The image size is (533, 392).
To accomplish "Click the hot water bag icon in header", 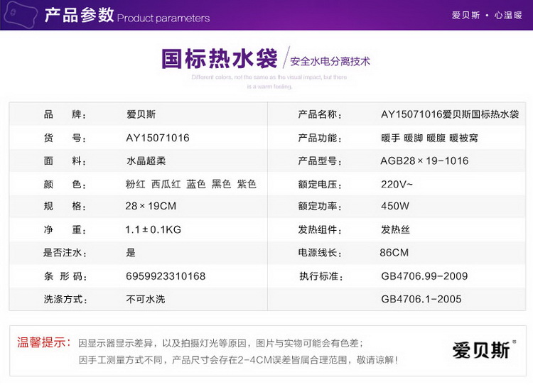I will click(21, 14).
